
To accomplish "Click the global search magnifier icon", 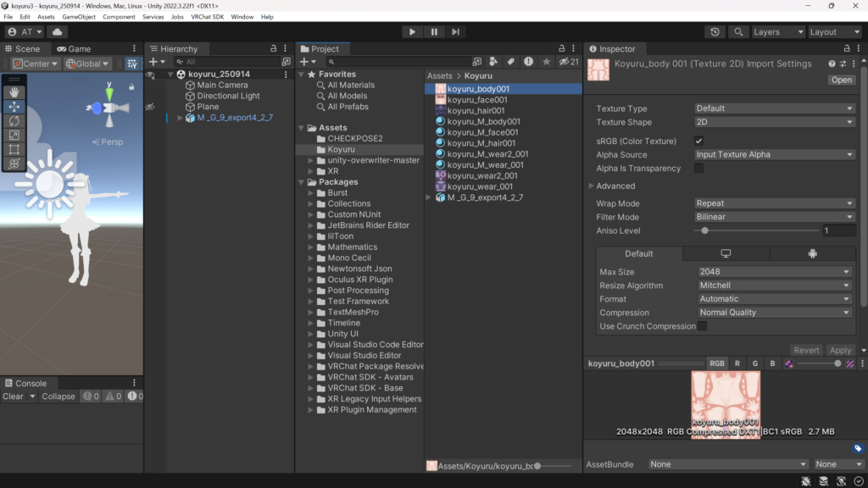I will [x=738, y=32].
